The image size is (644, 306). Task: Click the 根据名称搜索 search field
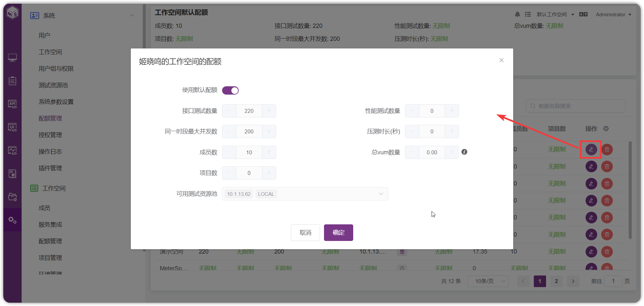tap(576, 106)
